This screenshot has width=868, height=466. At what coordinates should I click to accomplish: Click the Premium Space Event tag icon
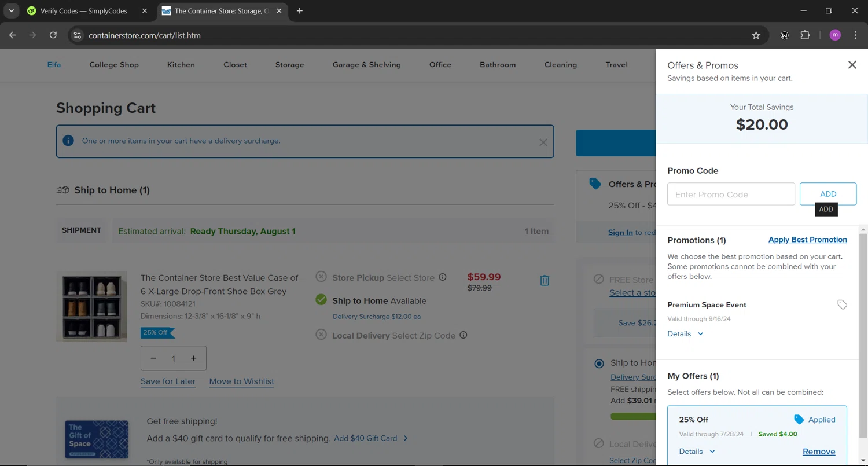pos(842,304)
